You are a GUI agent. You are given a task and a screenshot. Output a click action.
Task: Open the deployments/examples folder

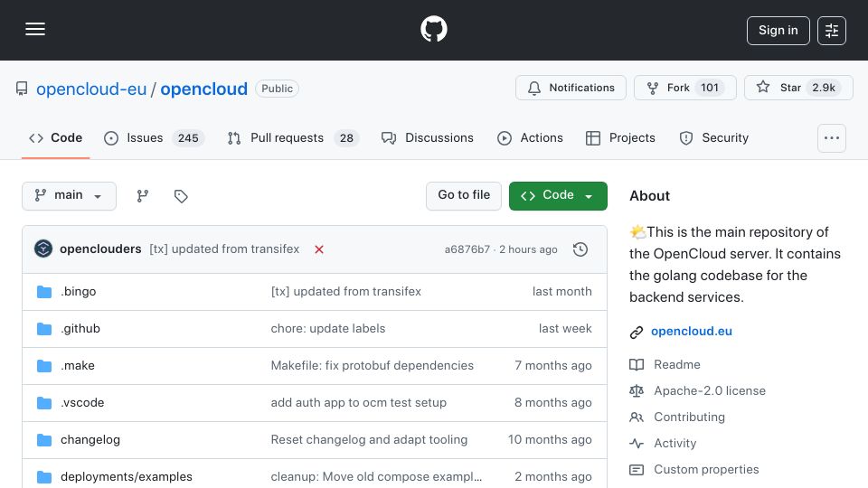pyautogui.click(x=127, y=476)
